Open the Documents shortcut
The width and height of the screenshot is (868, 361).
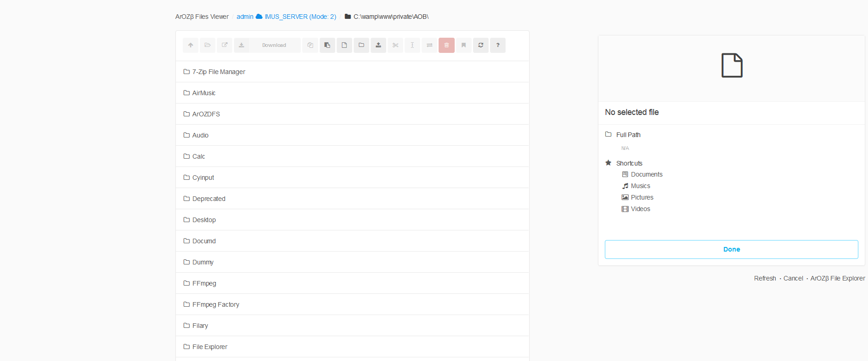coord(646,174)
